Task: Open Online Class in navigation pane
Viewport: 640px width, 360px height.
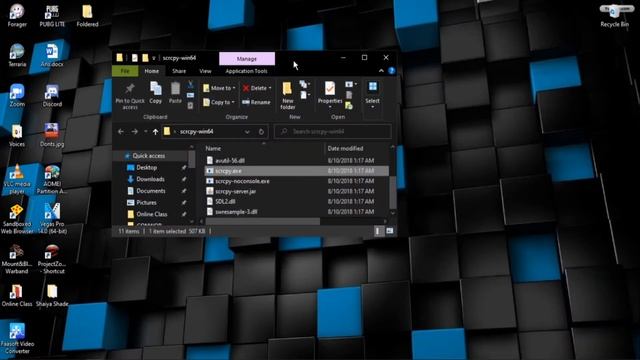Action: (152, 214)
